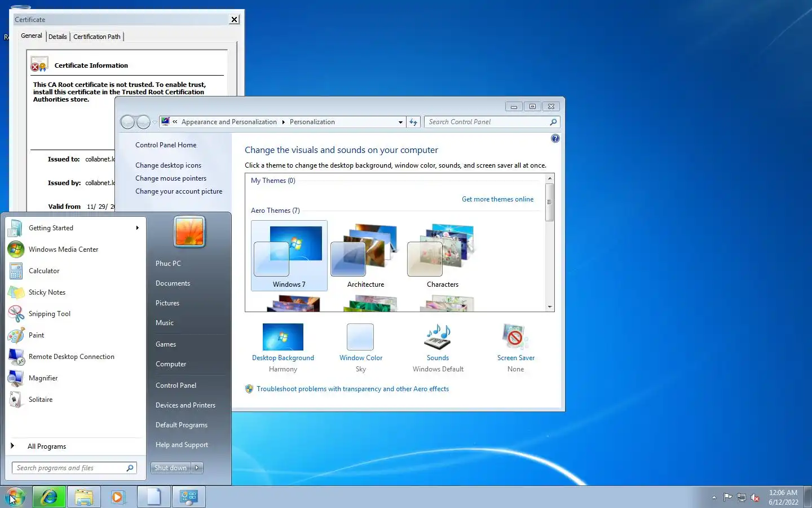812x508 pixels.
Task: Click the Action Center flag tray icon
Action: point(728,497)
